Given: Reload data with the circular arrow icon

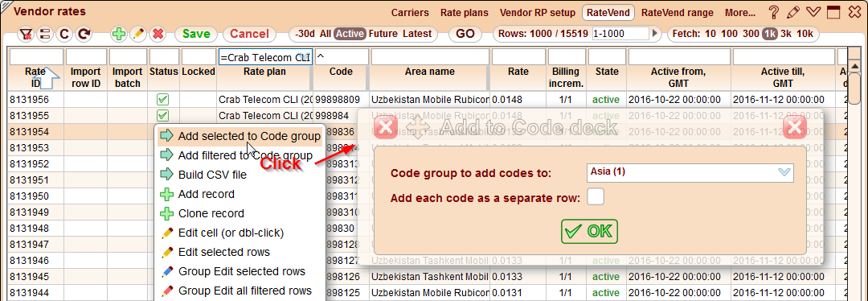Looking at the screenshot, I should 84,34.
